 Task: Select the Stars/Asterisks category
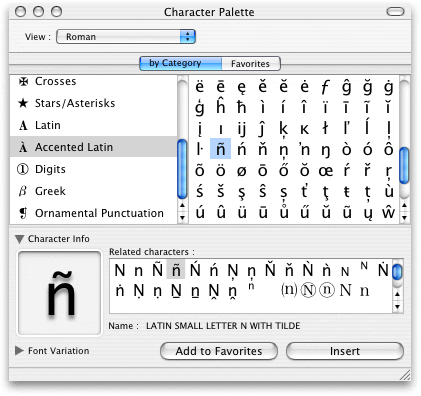pos(93,103)
